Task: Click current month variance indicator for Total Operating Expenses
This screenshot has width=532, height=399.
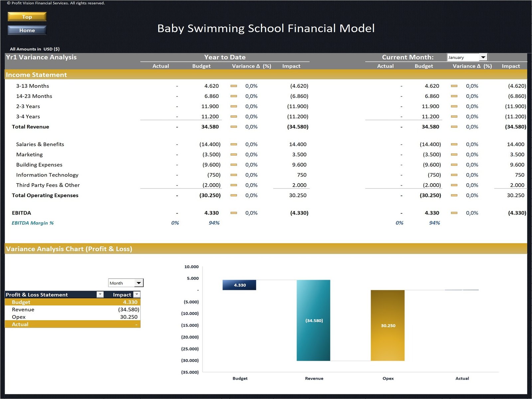Action: click(454, 196)
